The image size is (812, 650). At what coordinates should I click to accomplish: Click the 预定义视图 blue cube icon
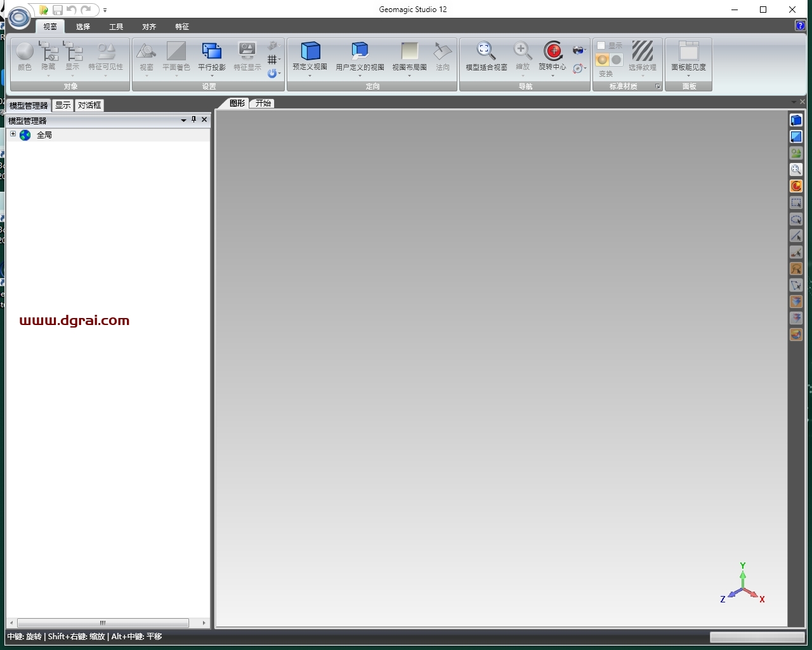[x=310, y=51]
